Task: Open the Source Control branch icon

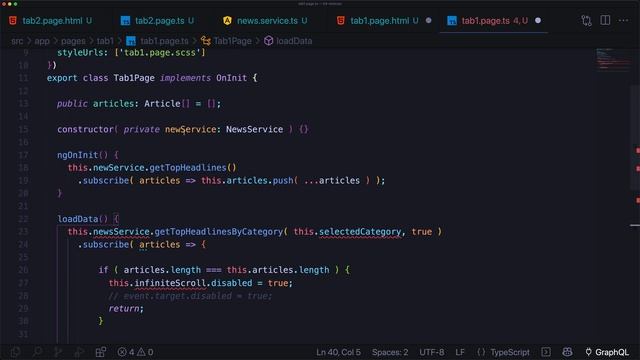Action: coord(58,352)
